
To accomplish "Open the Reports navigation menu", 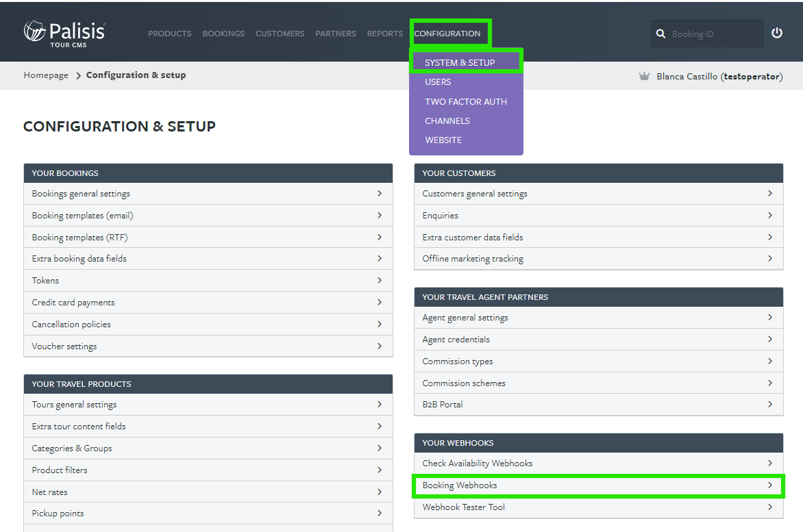I will click(384, 34).
